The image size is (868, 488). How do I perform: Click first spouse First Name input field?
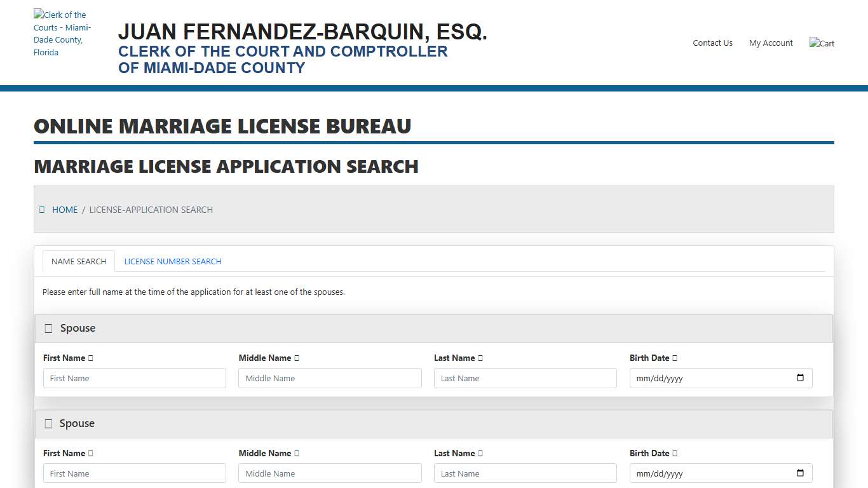[134, 377]
